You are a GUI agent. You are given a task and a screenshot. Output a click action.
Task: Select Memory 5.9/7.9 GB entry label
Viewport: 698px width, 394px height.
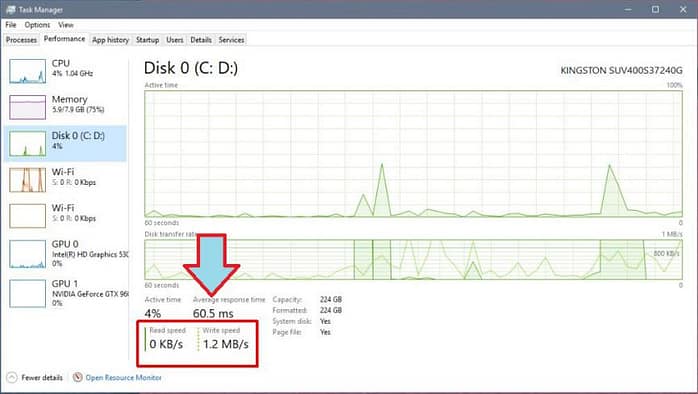(x=78, y=104)
